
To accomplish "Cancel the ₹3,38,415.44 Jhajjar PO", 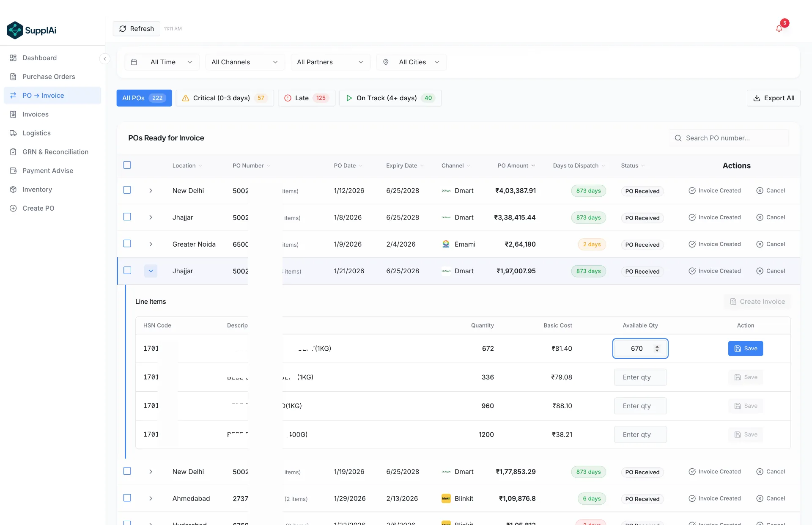I will (x=771, y=217).
